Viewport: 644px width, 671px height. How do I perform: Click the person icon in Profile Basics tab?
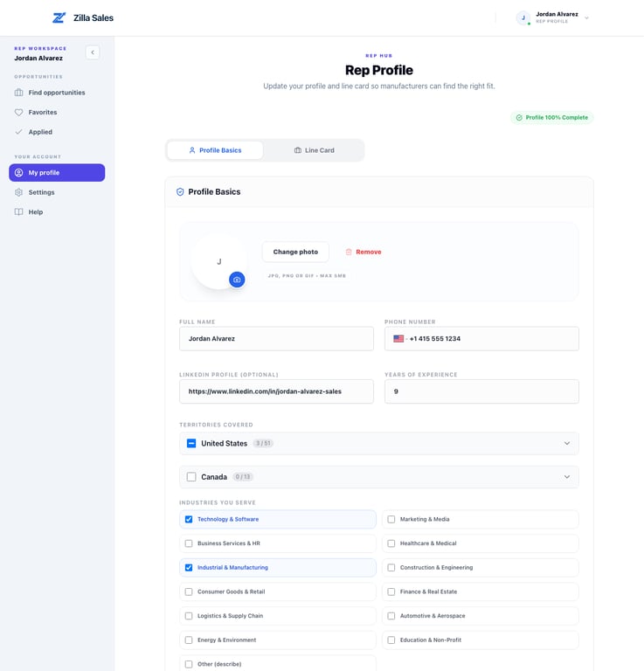coord(192,150)
